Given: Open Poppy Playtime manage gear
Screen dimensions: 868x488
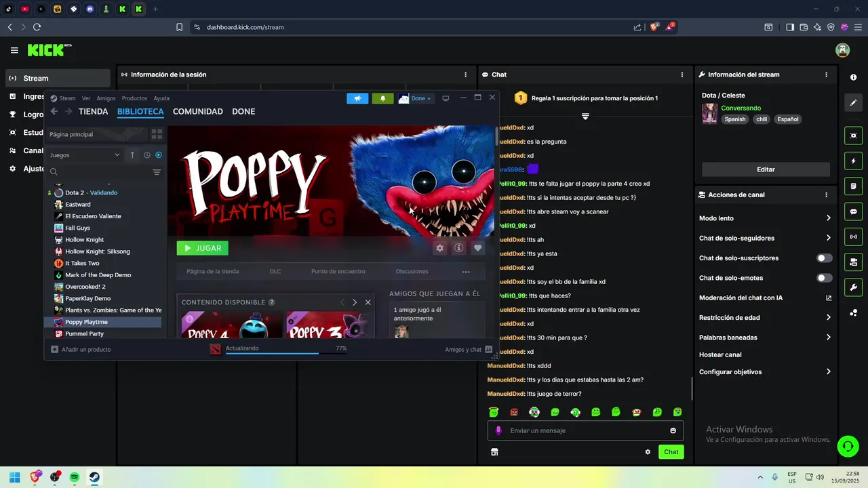Looking at the screenshot, I should click(x=439, y=248).
